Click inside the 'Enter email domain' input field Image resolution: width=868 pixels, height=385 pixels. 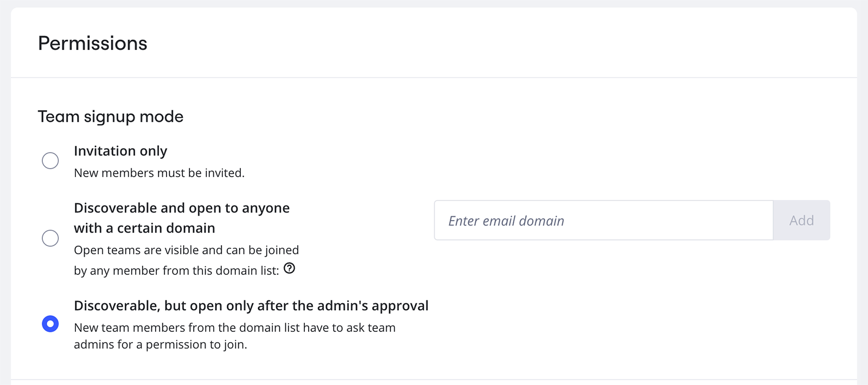(x=602, y=220)
